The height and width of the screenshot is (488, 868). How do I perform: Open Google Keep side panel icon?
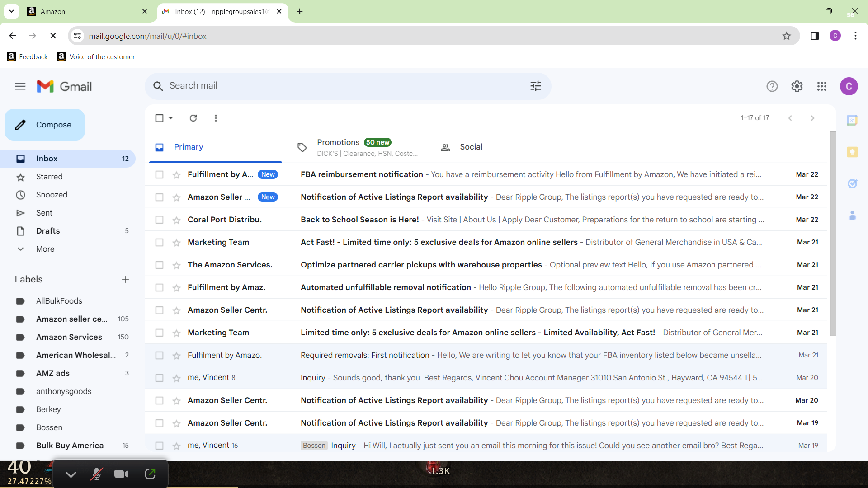click(x=852, y=152)
